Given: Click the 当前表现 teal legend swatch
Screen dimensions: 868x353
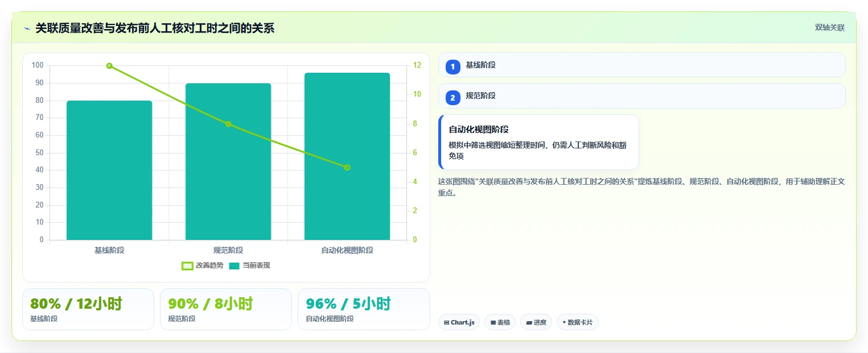Looking at the screenshot, I should tap(235, 265).
